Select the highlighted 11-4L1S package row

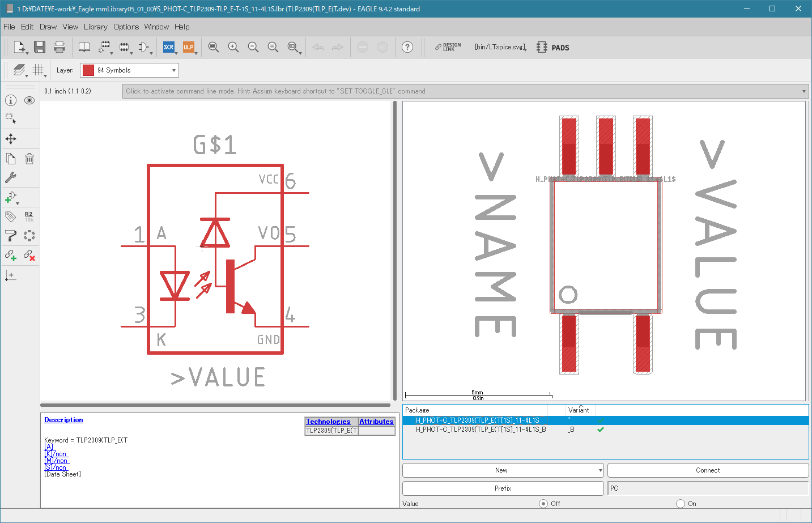click(605, 420)
